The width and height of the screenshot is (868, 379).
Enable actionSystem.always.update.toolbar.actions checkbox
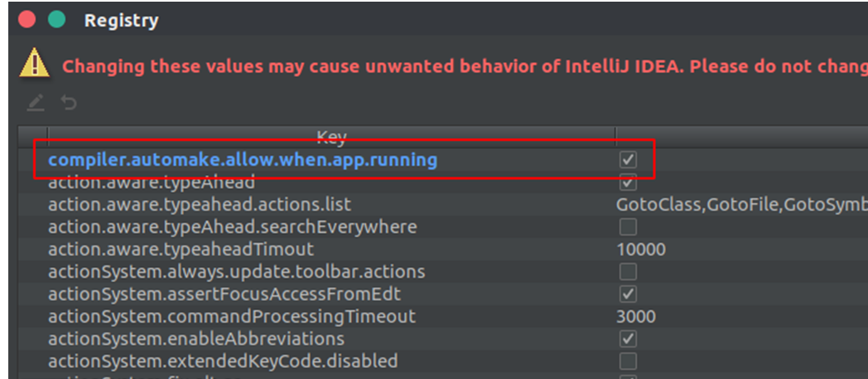point(629,271)
